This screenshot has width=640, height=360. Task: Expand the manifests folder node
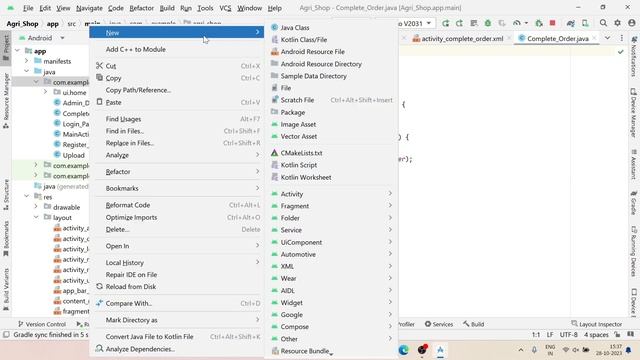point(27,61)
